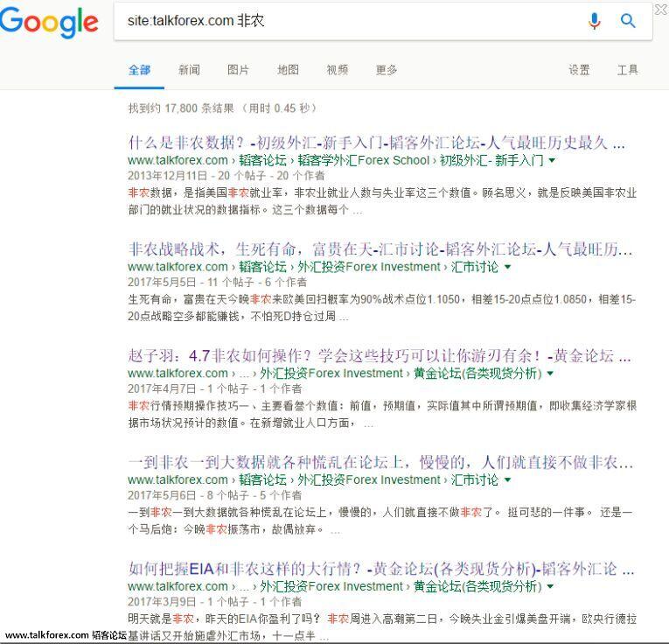The image size is (669, 644).
Task: Open the 视频 tab
Action: tap(338, 70)
